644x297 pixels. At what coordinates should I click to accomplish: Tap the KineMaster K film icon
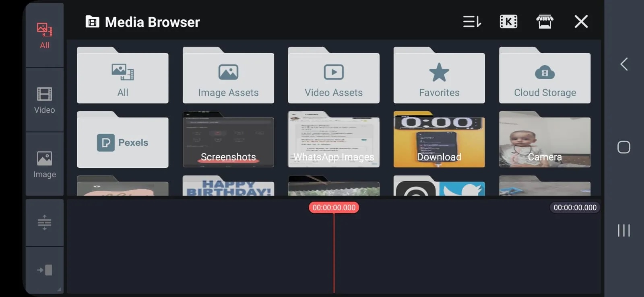[x=508, y=22]
